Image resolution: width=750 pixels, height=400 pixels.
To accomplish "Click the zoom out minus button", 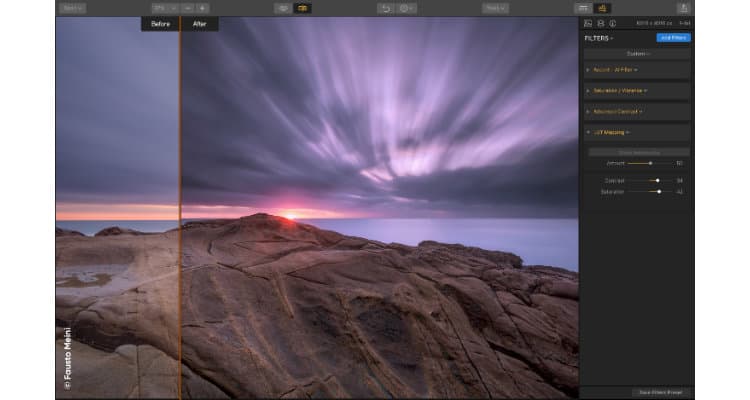I will point(187,8).
